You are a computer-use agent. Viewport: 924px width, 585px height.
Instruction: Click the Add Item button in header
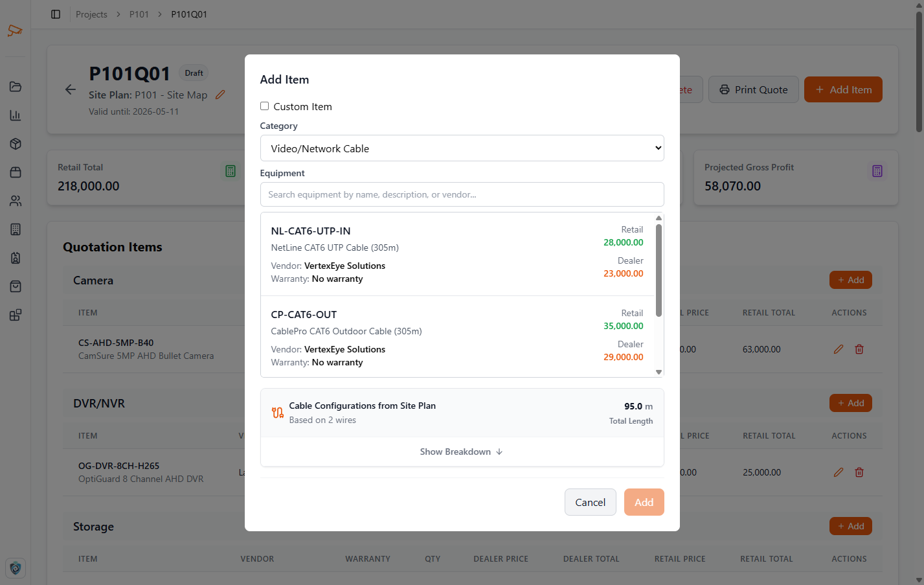843,89
